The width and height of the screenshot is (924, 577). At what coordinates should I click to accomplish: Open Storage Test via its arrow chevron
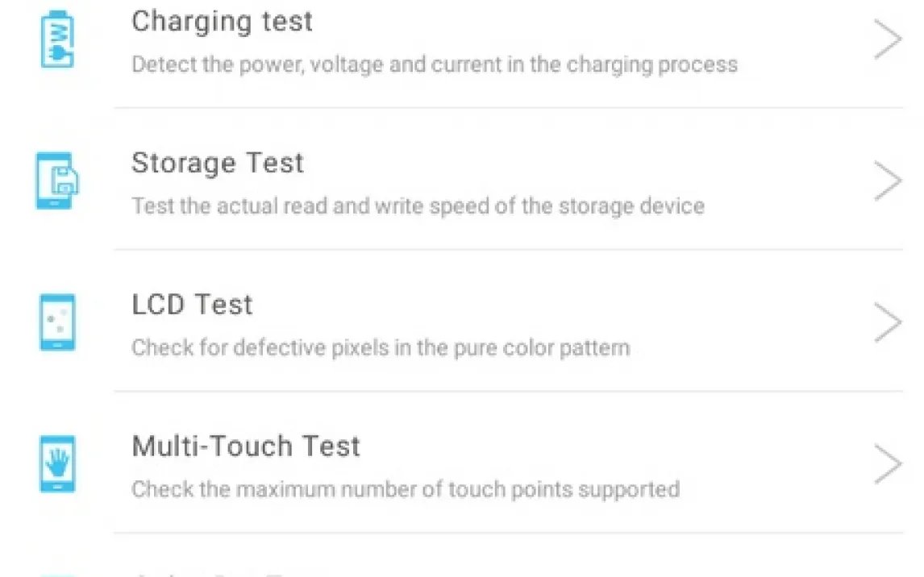tap(887, 182)
